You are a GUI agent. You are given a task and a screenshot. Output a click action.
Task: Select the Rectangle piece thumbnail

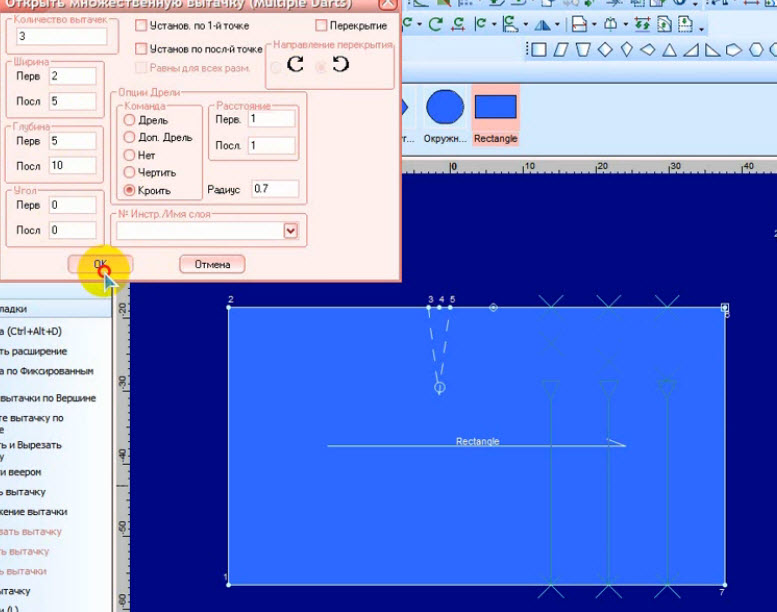click(496, 115)
